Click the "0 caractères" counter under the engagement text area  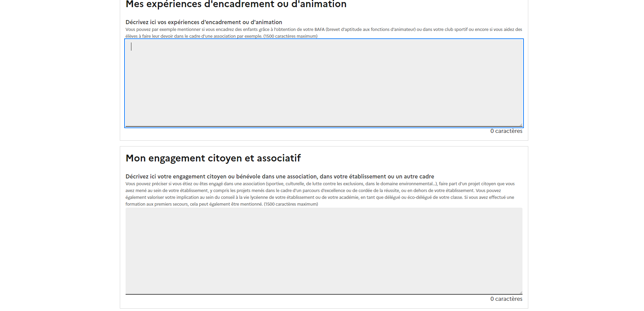click(506, 299)
